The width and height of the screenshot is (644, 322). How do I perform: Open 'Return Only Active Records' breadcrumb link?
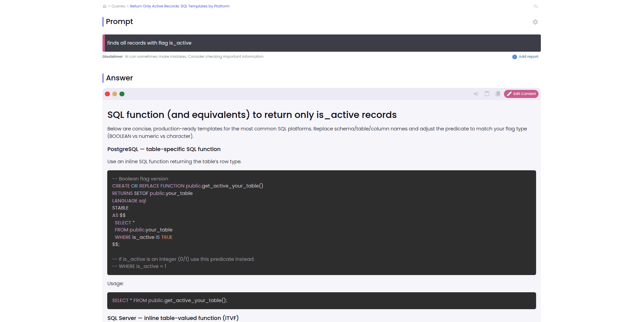[x=180, y=6]
